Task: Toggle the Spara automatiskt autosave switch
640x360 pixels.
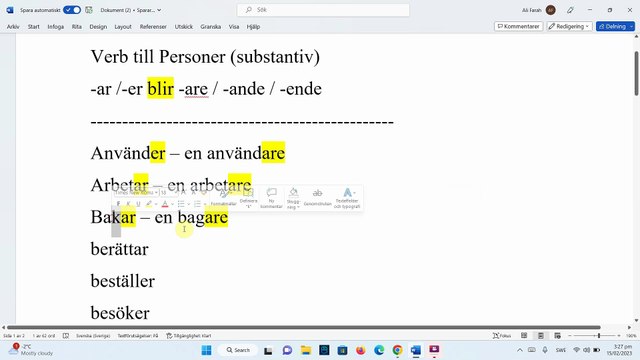Action: [x=72, y=10]
